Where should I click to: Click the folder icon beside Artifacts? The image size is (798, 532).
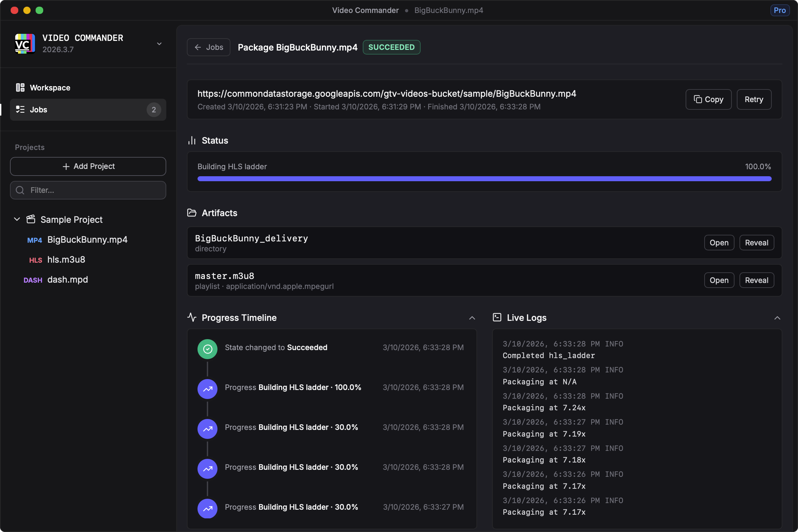coord(192,213)
